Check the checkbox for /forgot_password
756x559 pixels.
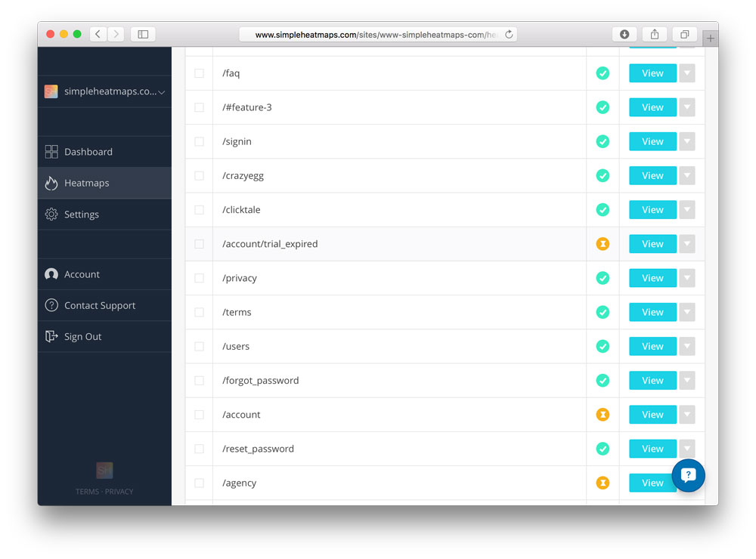coord(199,381)
